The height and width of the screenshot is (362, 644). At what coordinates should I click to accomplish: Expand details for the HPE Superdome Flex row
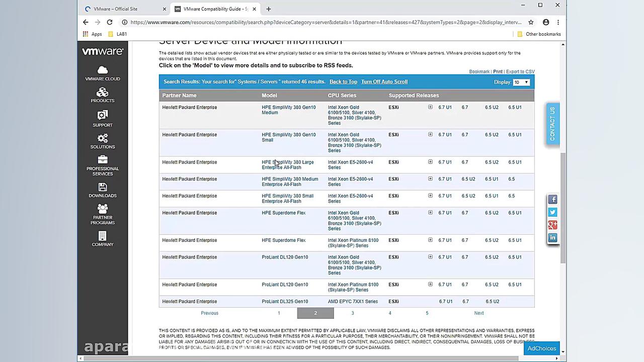click(430, 213)
